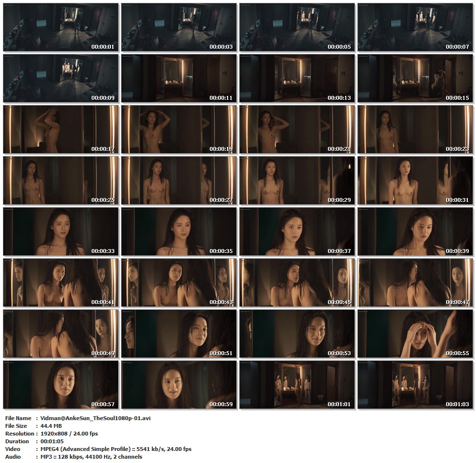Click the File Size label

point(16,426)
